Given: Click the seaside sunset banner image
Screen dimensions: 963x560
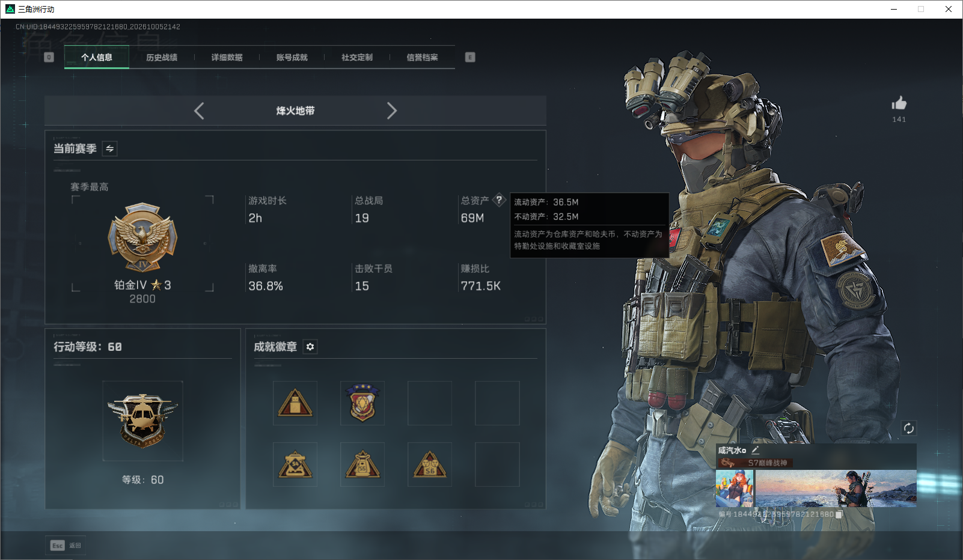Looking at the screenshot, I should tap(836, 488).
